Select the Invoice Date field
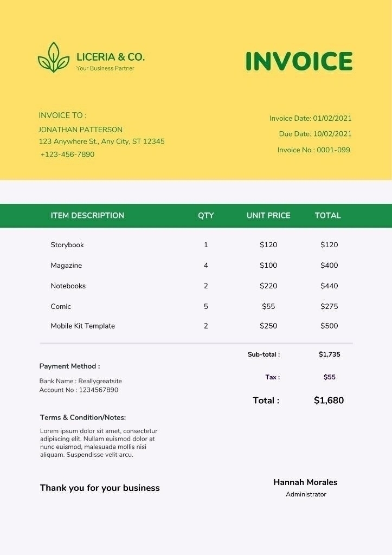This screenshot has height=555, width=392. tap(310, 118)
